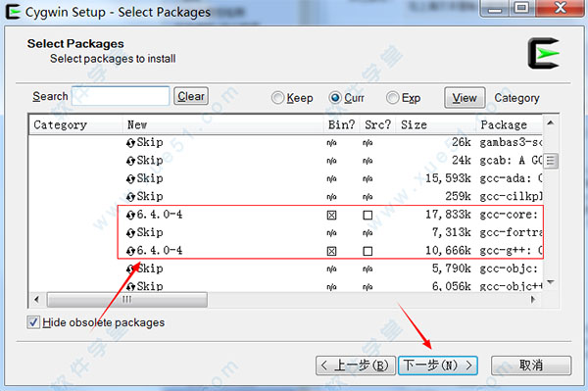
Task: Cycle version icon for gcc-ada row
Action: (x=130, y=178)
